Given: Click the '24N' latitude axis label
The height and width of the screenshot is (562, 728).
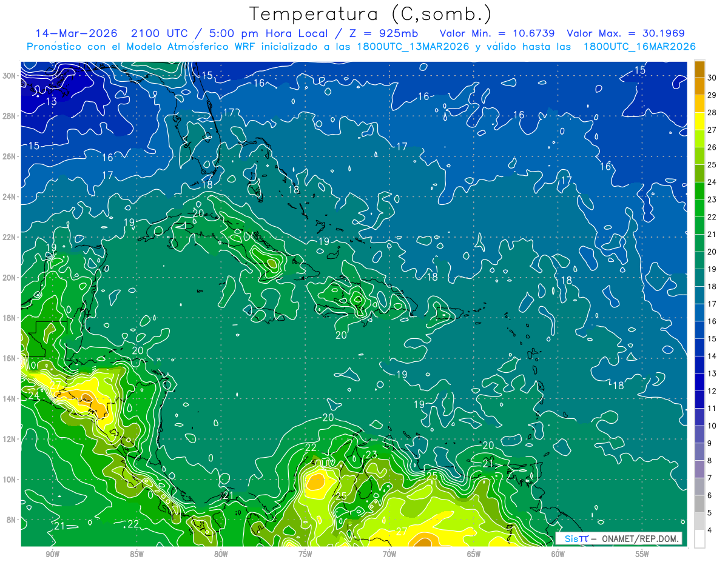Looking at the screenshot, I should point(10,196).
